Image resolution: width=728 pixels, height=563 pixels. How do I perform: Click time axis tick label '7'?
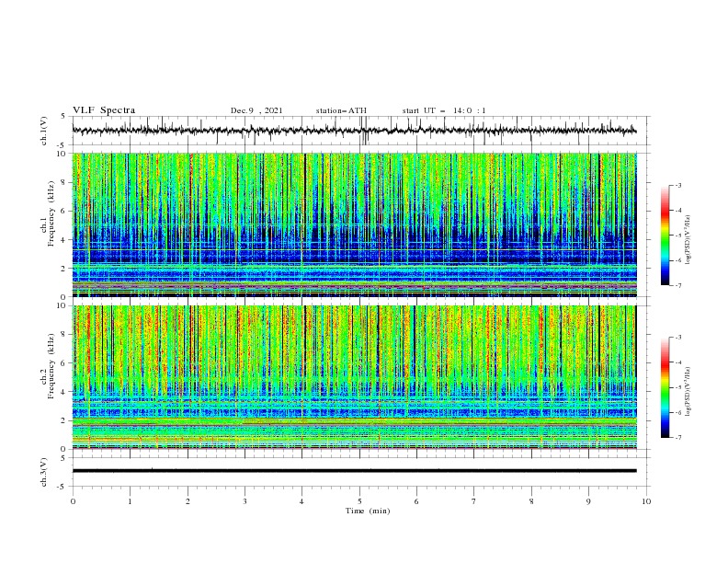tap(474, 501)
